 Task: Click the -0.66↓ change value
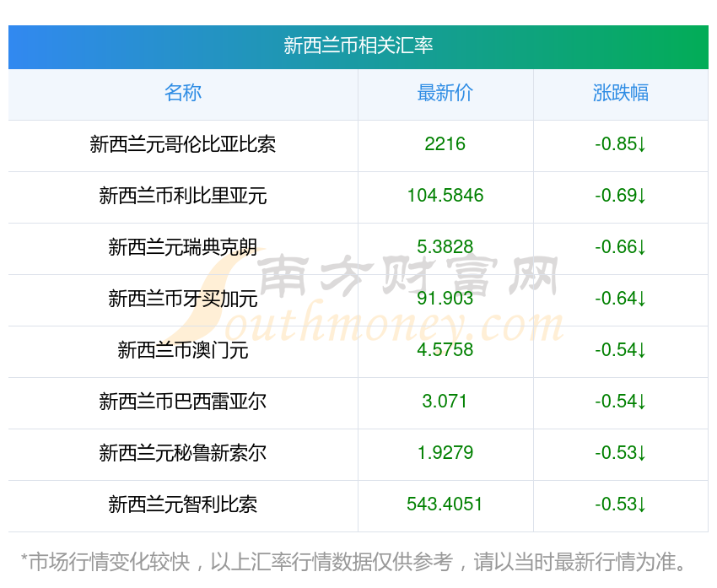[x=621, y=247]
